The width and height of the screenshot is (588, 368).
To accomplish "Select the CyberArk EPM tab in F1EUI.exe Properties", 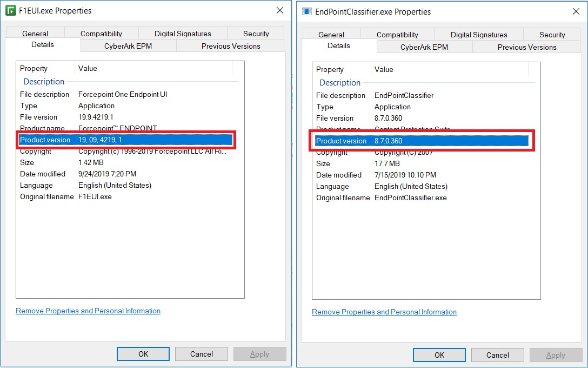I will point(128,45).
